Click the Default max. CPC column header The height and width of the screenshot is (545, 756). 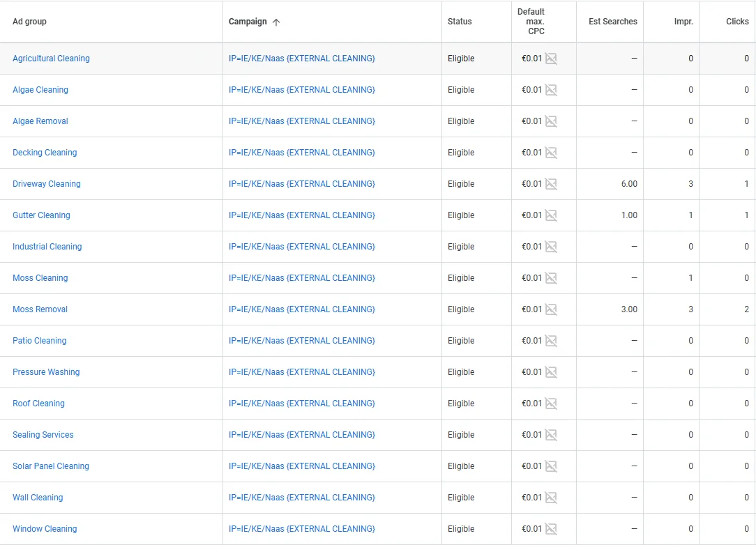point(531,22)
